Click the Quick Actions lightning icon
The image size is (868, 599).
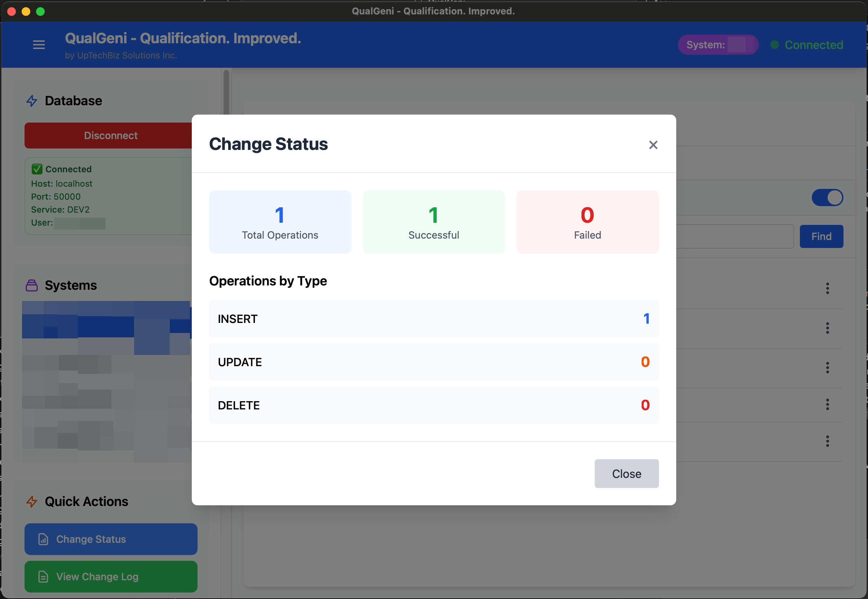point(31,502)
